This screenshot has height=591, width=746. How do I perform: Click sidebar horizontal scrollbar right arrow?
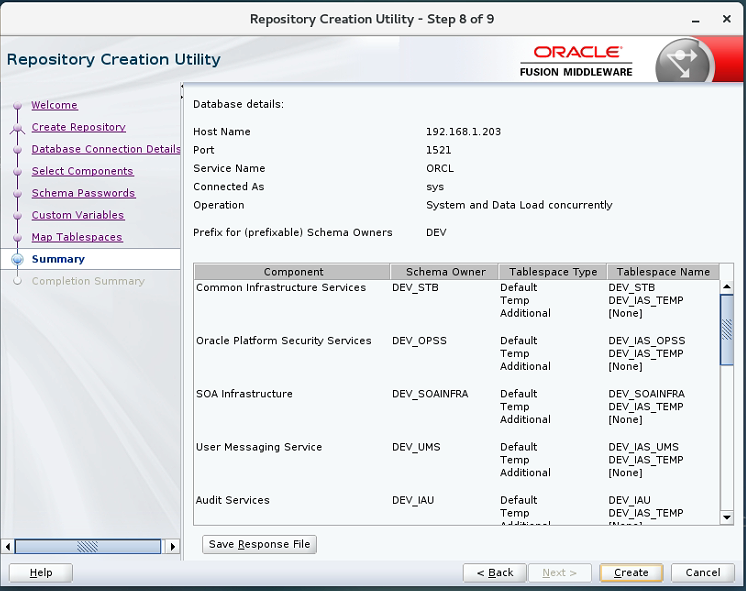tap(173, 546)
